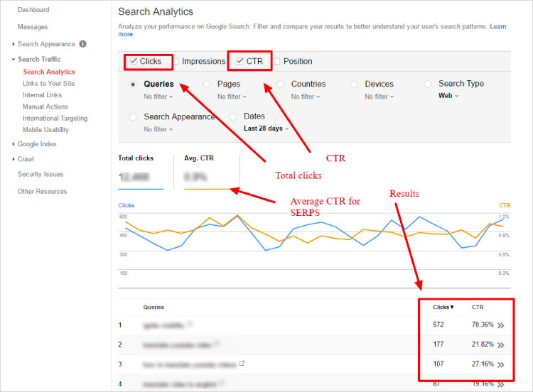Select the Countries radio button
The width and height of the screenshot is (533, 392).
281,84
